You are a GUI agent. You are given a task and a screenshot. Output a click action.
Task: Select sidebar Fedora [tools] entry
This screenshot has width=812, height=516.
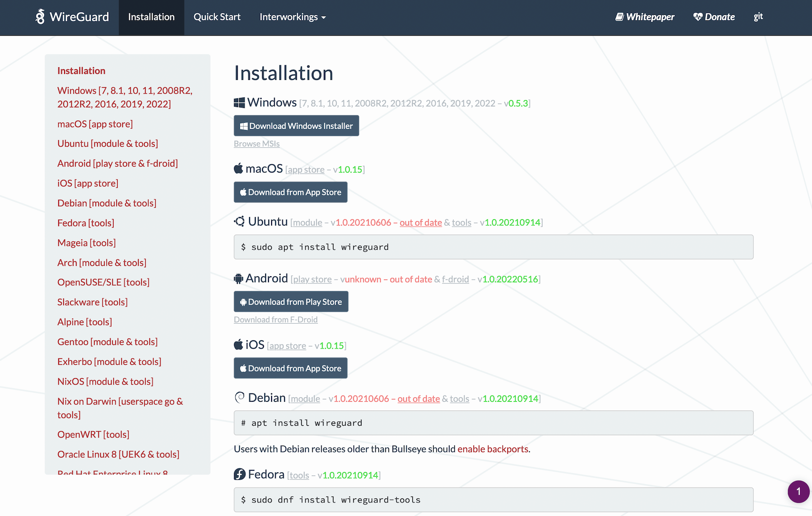coord(86,223)
